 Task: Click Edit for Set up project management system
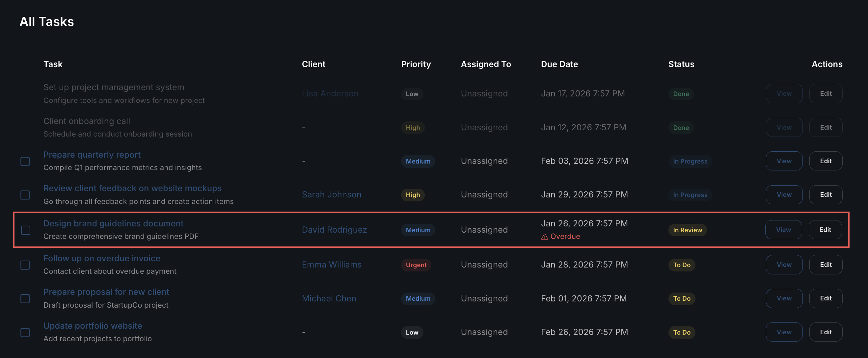(x=825, y=94)
